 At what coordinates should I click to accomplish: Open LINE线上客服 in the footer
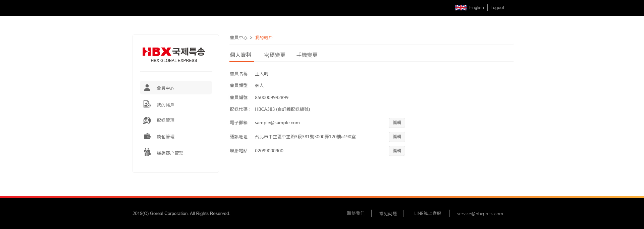click(427, 214)
